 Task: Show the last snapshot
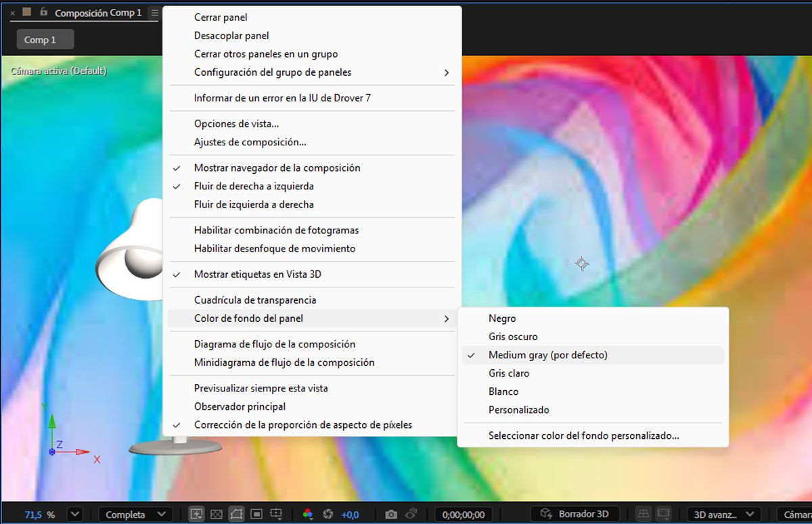coord(411,514)
